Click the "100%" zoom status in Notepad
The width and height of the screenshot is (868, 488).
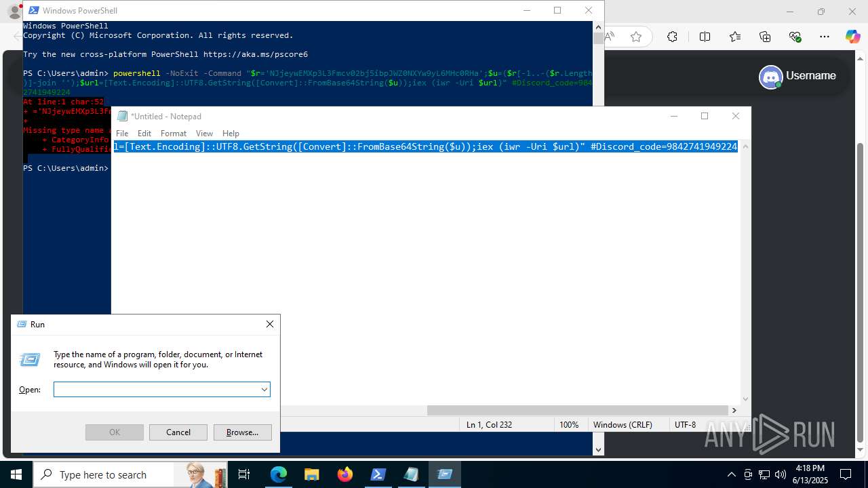pyautogui.click(x=569, y=425)
